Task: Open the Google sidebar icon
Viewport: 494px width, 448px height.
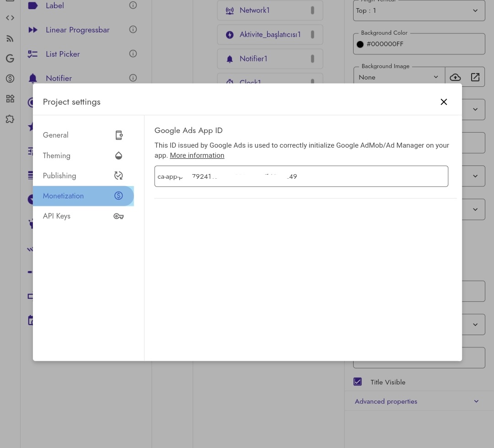Action: [10, 59]
